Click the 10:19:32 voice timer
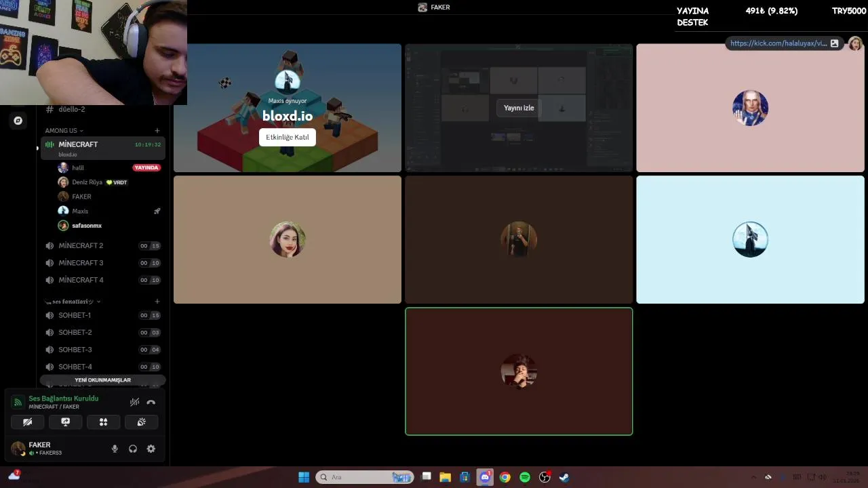Viewport: 868px width, 488px height. 148,144
